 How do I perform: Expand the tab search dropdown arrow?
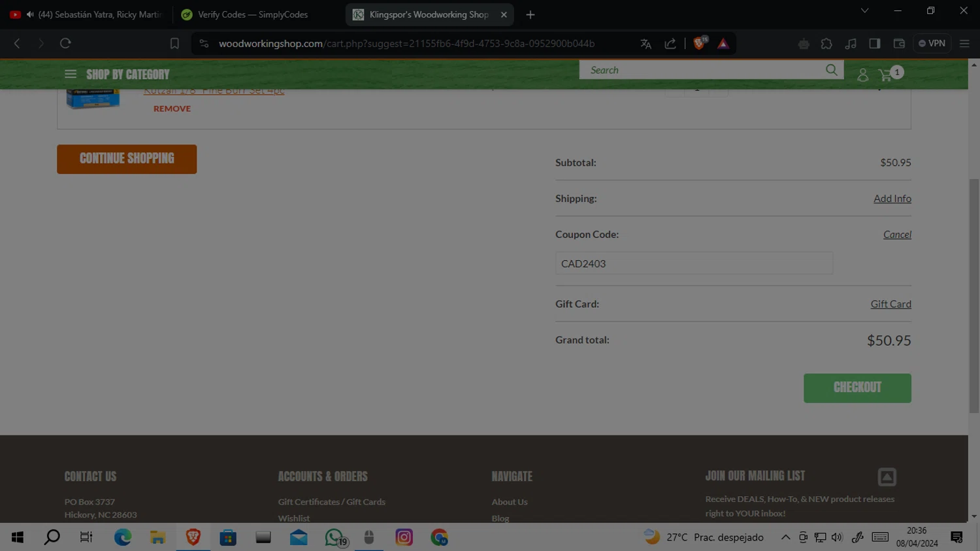864,10
